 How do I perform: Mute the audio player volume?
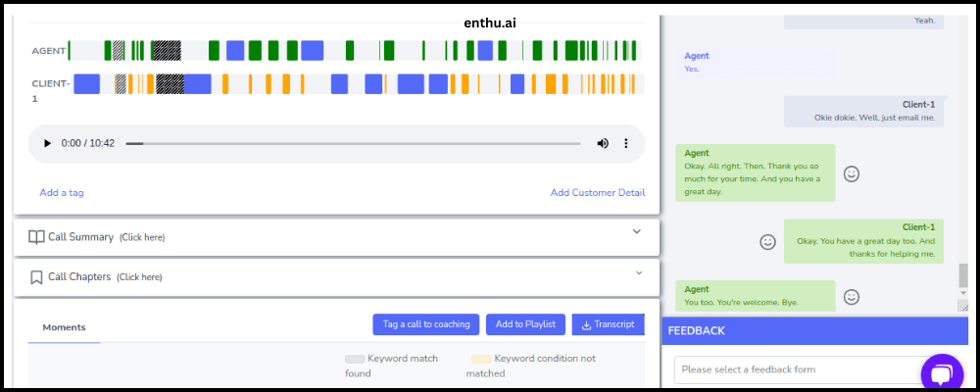(603, 144)
